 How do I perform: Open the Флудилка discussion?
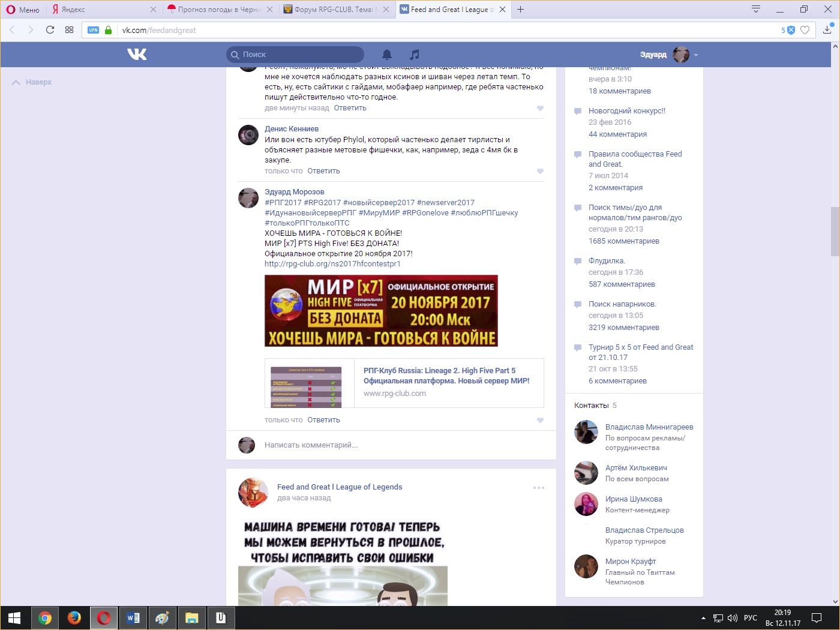tap(607, 261)
